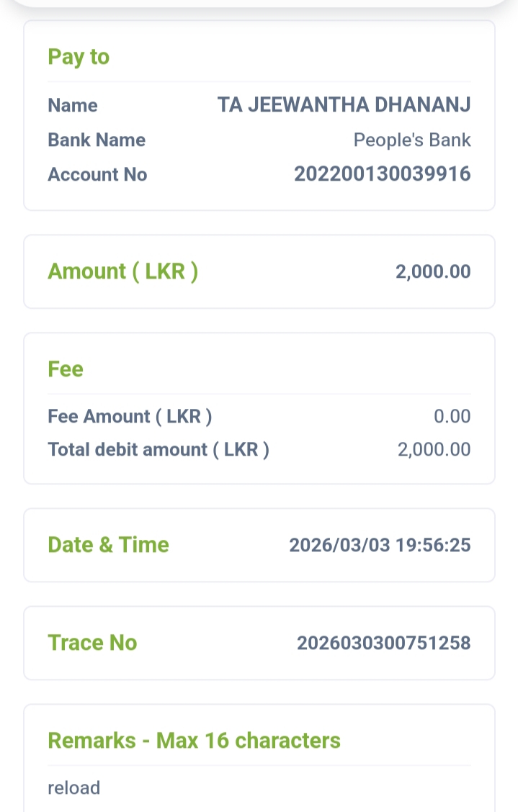Tap the People's Bank value
Screen dimensions: 518x812
tap(411, 140)
